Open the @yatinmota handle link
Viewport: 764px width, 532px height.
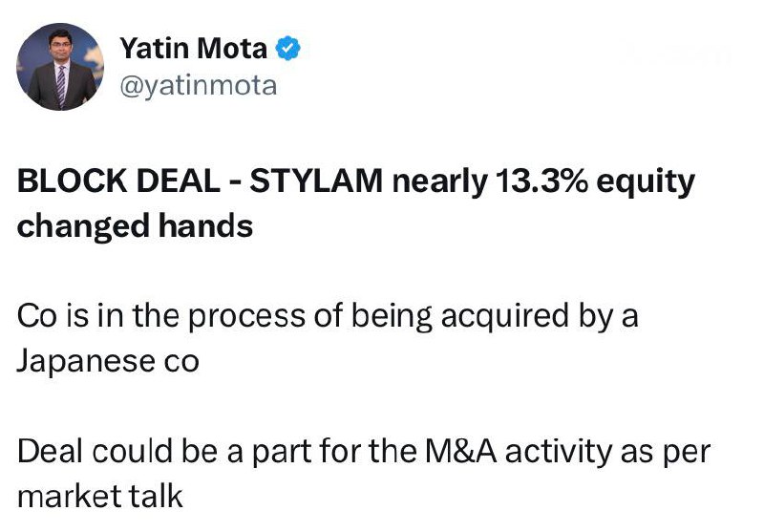click(198, 86)
